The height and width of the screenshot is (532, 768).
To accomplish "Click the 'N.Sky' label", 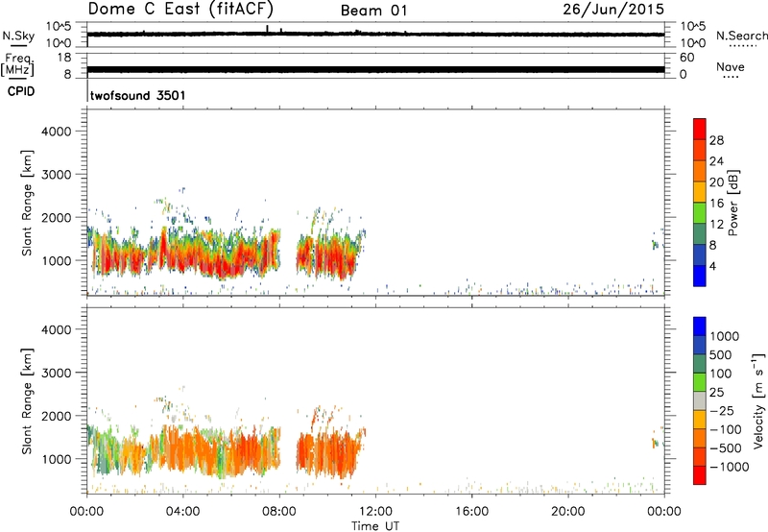I will (x=18, y=36).
